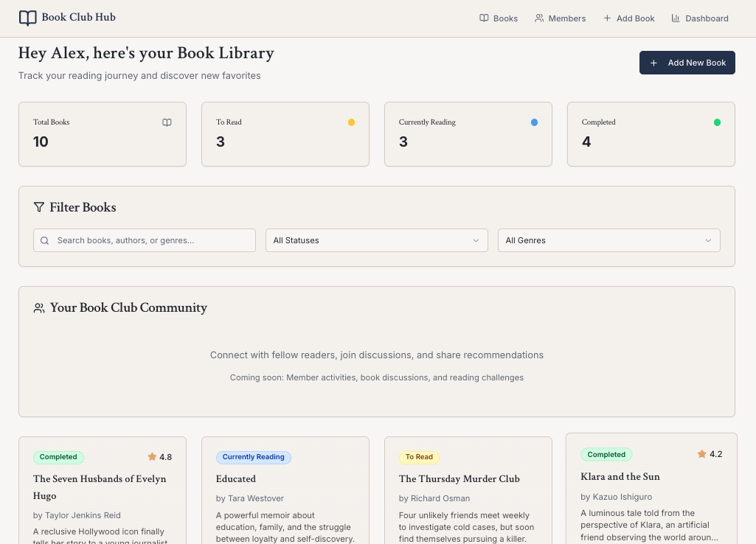Open Dashboard from the top navigation

[699, 18]
